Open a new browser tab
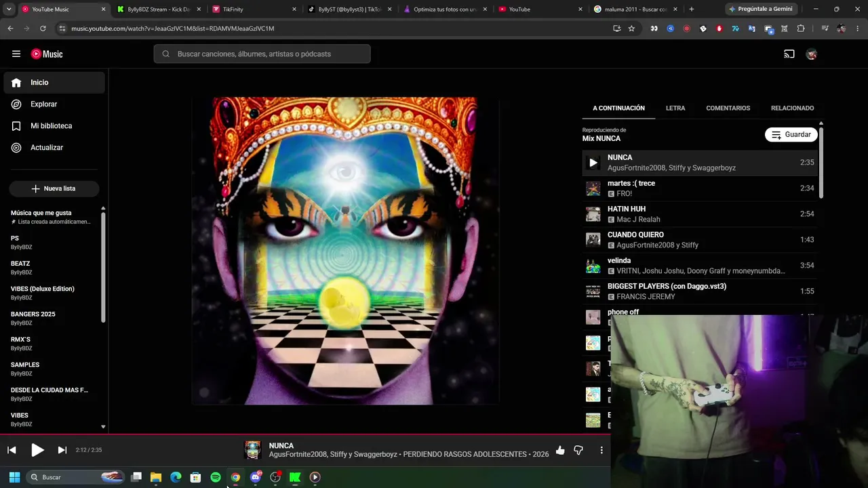 pos(691,9)
